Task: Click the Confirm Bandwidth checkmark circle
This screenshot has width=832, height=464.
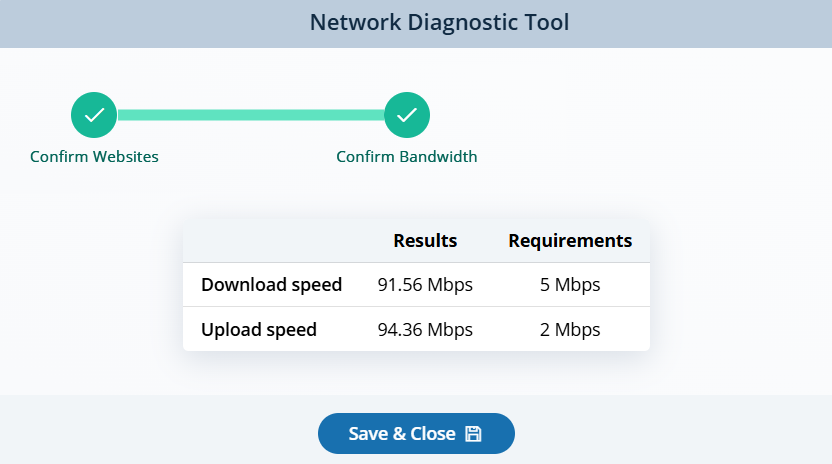Action: pyautogui.click(x=407, y=115)
